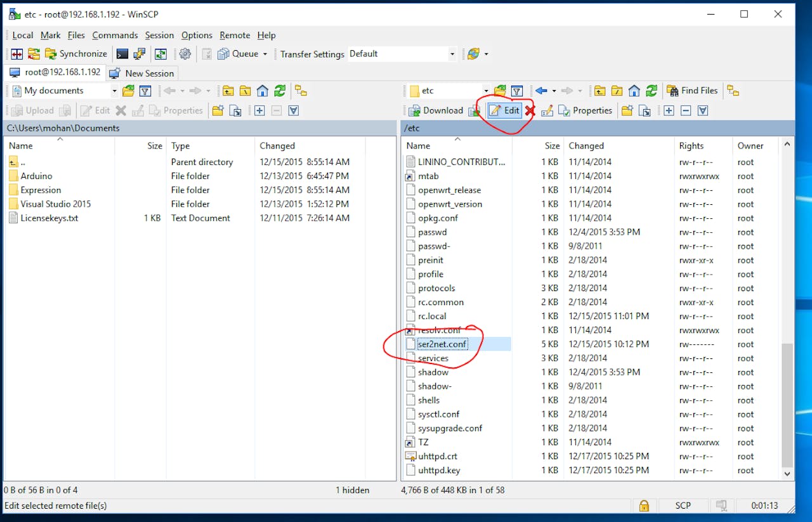Viewport: 812px width, 522px height.
Task: Sort remote files by Changed column
Action: [x=586, y=146]
